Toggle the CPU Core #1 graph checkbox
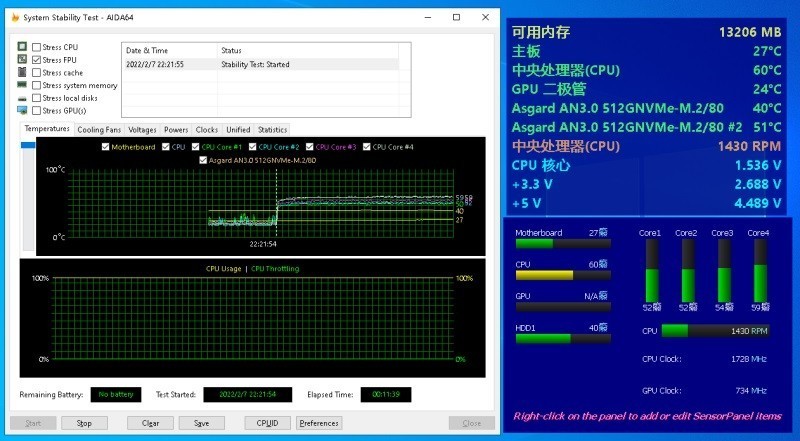800x441 pixels. pos(195,147)
